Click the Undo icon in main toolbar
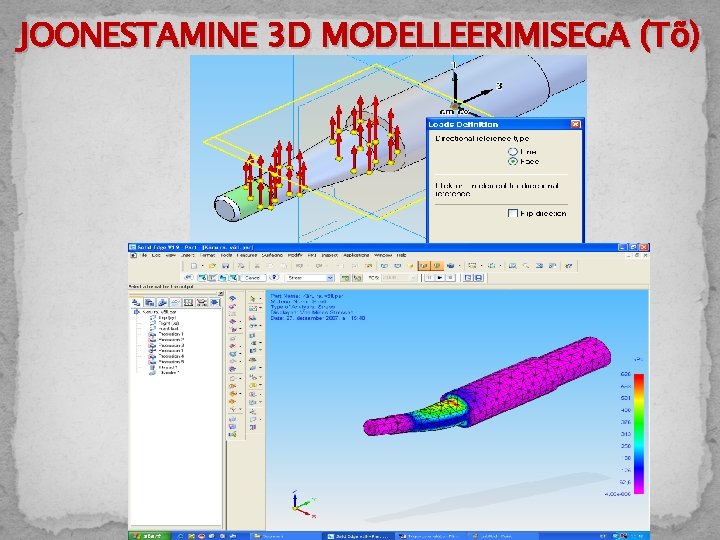Image resolution: width=720 pixels, height=540 pixels. [x=300, y=266]
